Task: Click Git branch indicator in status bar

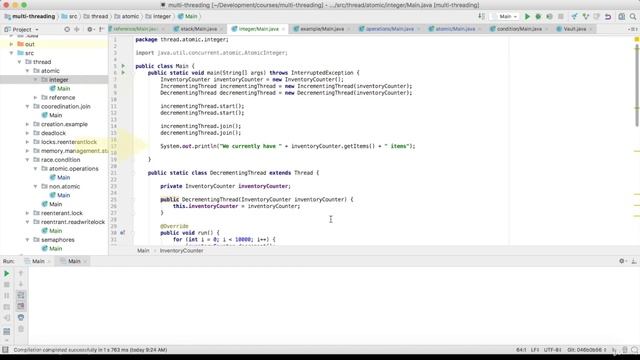Action: tap(586, 350)
